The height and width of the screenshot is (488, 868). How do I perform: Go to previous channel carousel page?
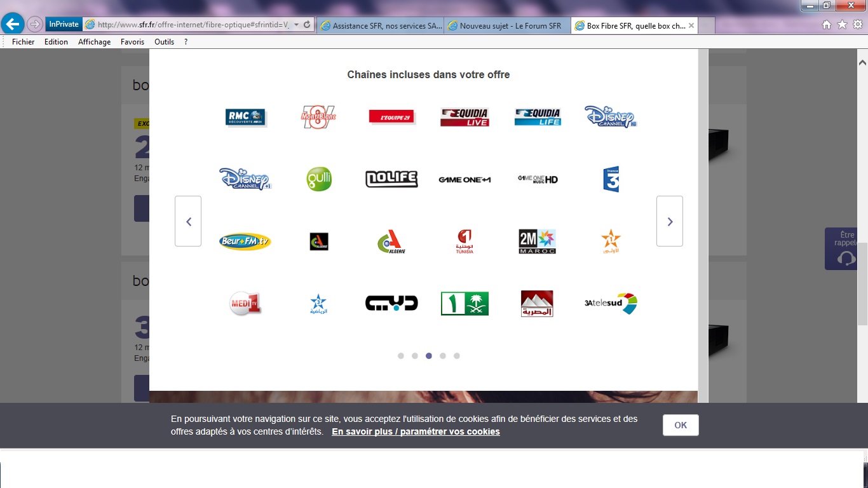point(188,221)
